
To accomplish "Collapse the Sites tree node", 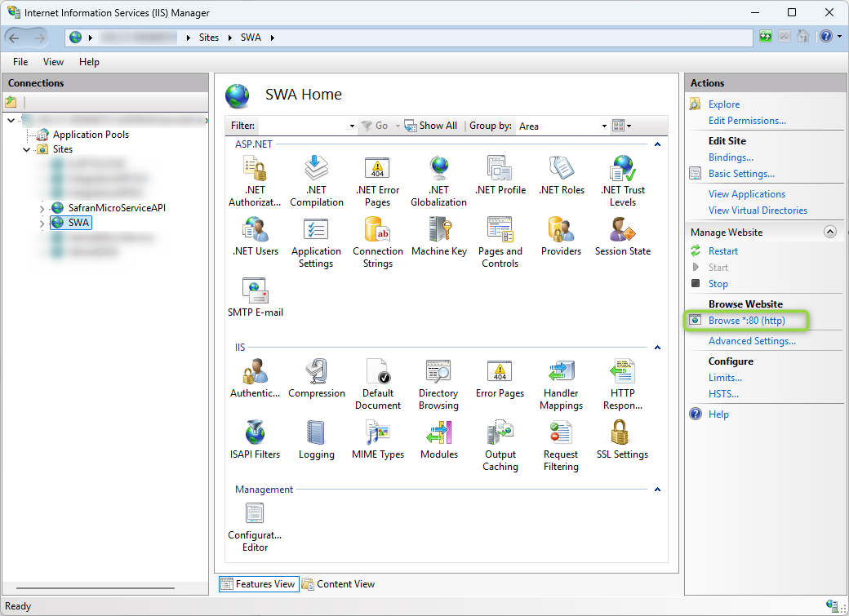I will [x=26, y=149].
